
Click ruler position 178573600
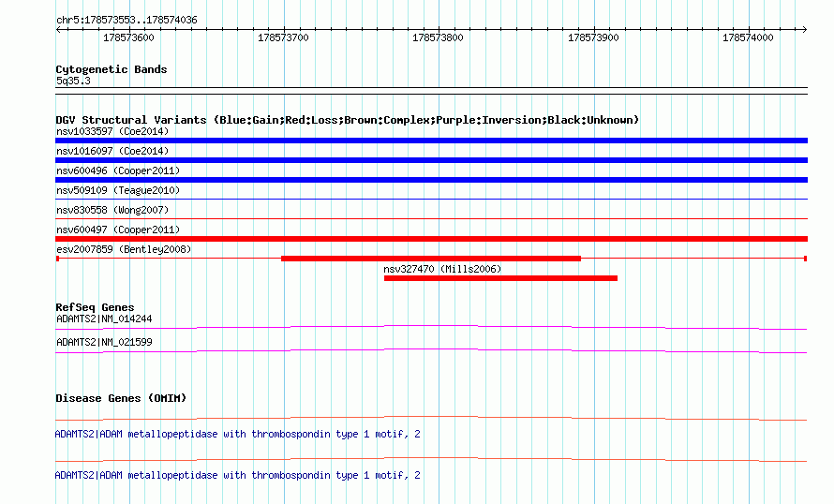128,37
